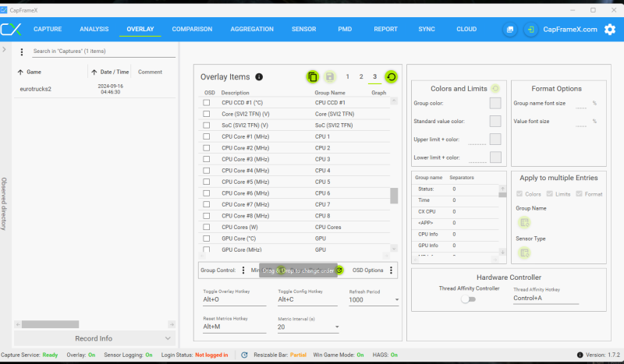Viewport: 624px width, 364px height.
Task: Pick the Upper limit color swatch
Action: click(x=495, y=140)
